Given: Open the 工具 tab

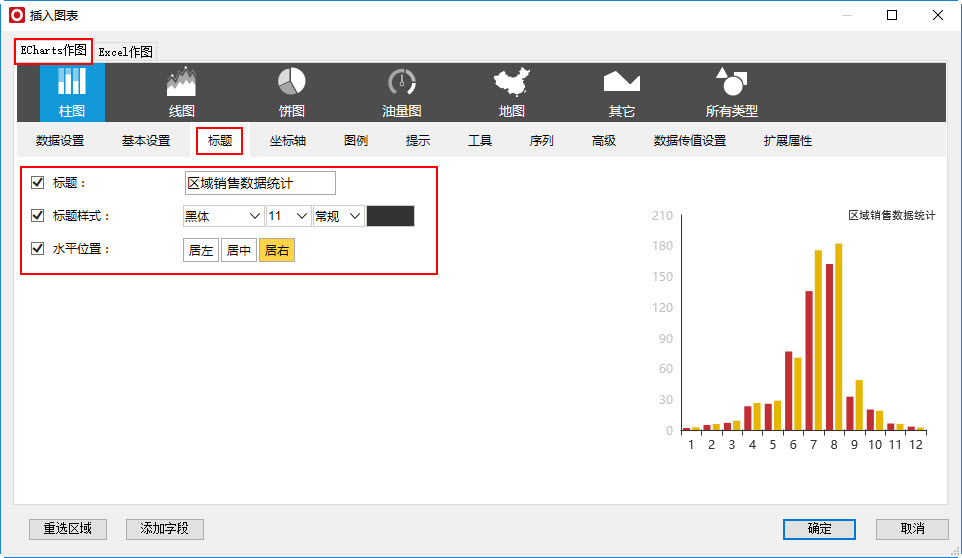Looking at the screenshot, I should point(480,140).
